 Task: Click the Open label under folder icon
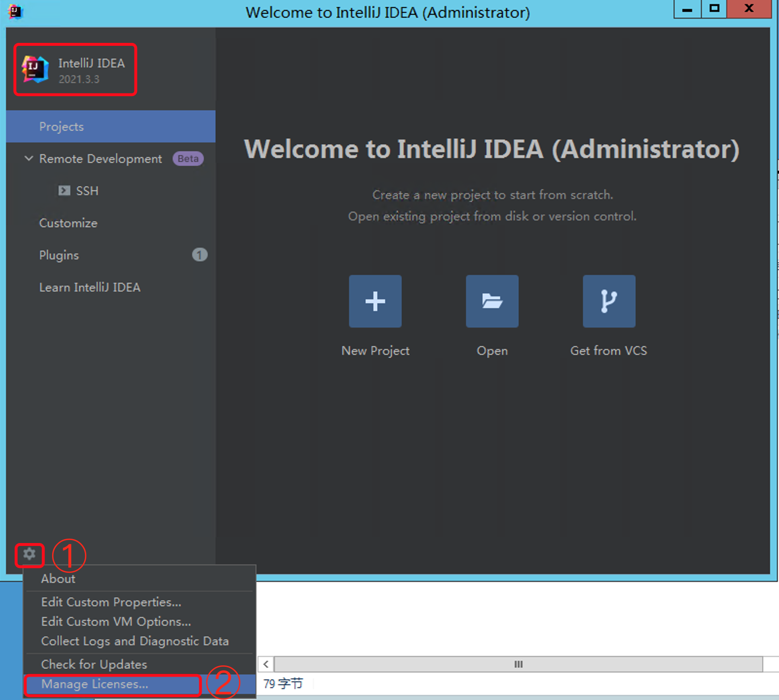(492, 350)
